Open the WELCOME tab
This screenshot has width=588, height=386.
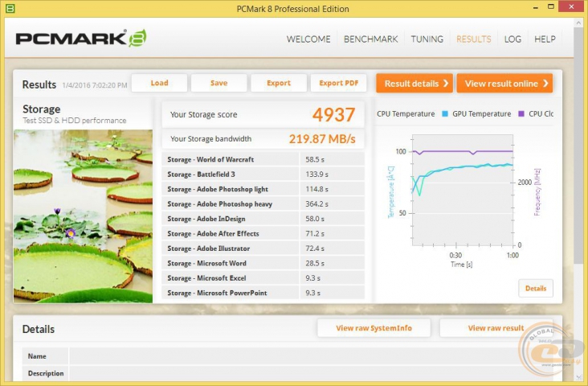308,39
